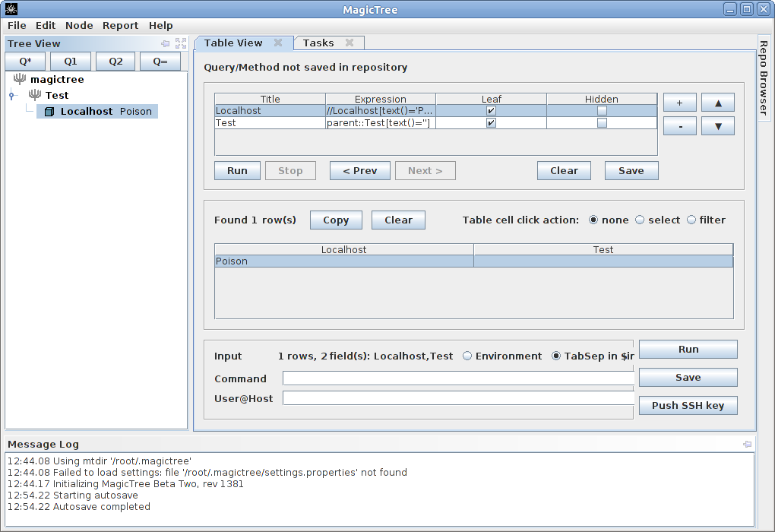Check the Hidden checkbox for the Localhost row
This screenshot has width=775, height=532.
click(x=601, y=110)
